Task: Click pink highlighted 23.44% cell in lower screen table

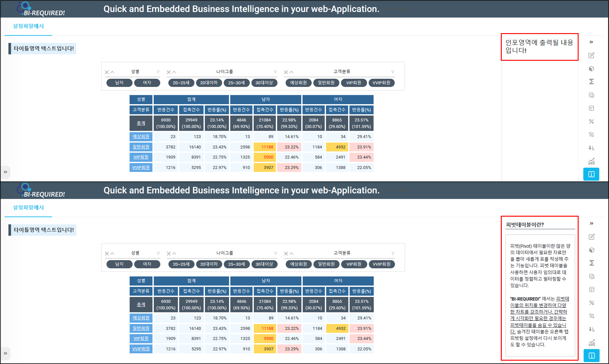Action: [x=362, y=338]
